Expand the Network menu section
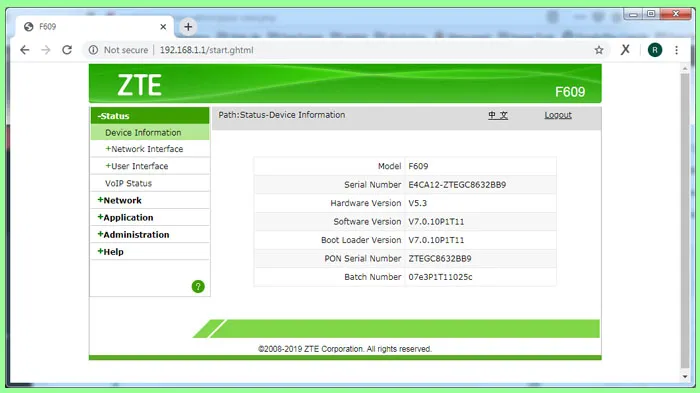Viewport: 700px width, 393px height. (150, 200)
